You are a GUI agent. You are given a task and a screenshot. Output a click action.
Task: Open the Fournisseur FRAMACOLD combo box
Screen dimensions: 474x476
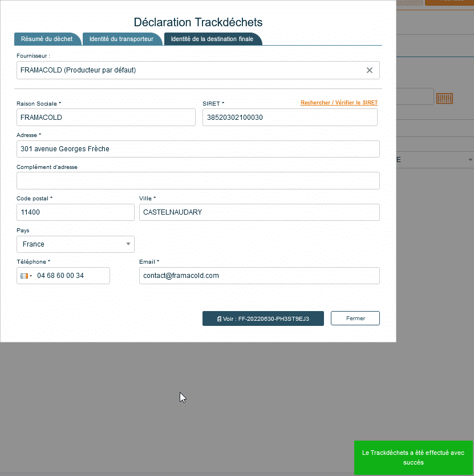click(x=198, y=70)
